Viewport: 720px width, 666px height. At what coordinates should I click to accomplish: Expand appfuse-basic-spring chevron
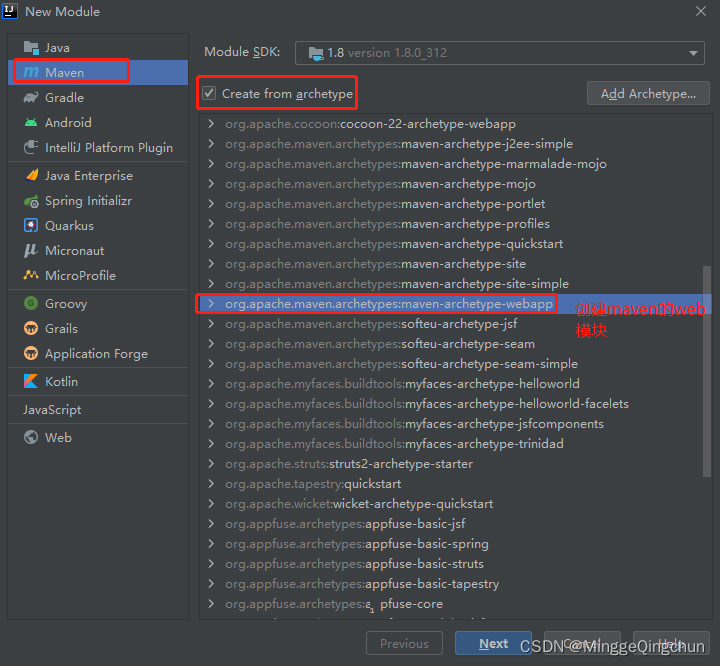pyautogui.click(x=211, y=543)
